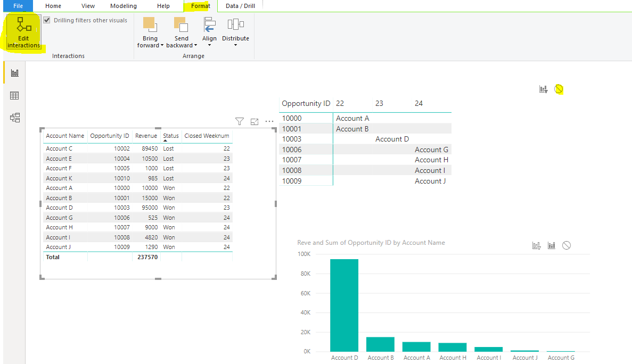The height and width of the screenshot is (364, 632).
Task: Open the Data / Drill tab
Action: coord(240,6)
